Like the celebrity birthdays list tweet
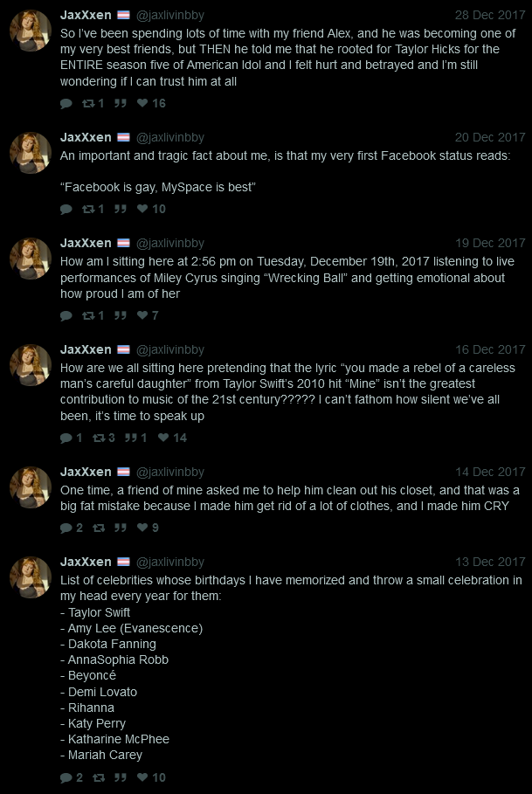This screenshot has height=794, width=532. coord(143,777)
